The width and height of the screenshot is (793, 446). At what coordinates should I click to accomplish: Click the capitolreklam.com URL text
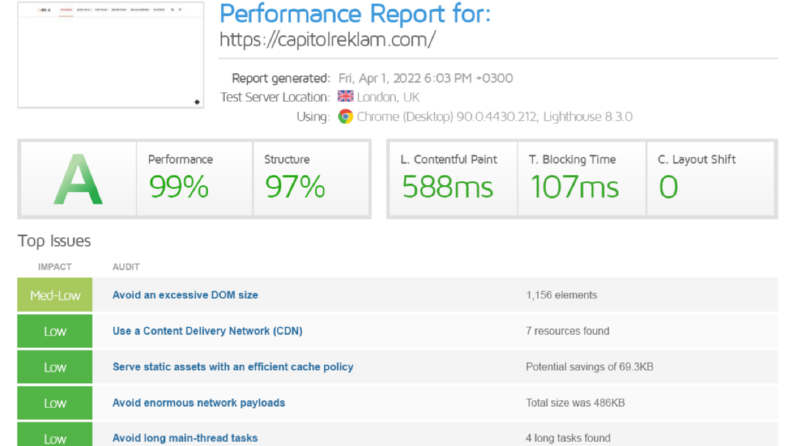click(327, 39)
